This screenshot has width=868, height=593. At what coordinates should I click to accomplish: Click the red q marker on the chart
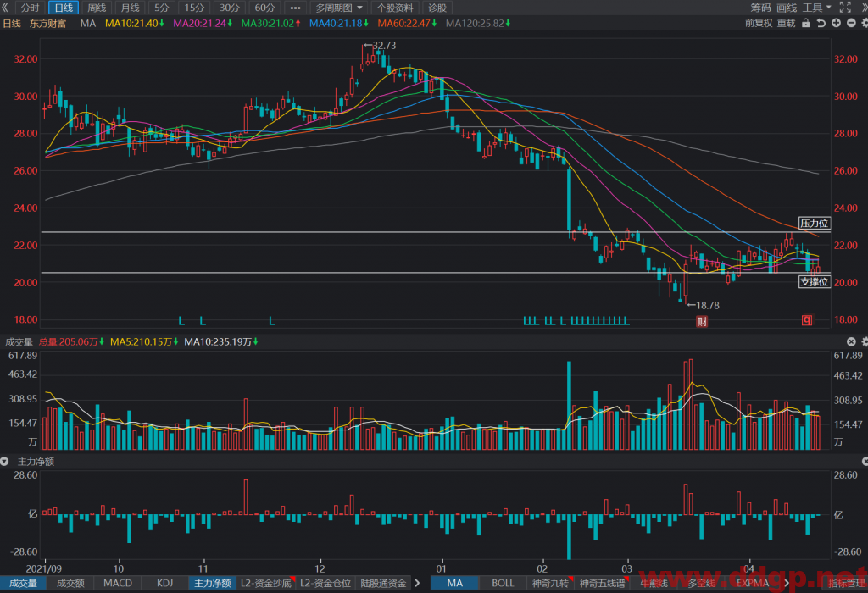[x=807, y=320]
